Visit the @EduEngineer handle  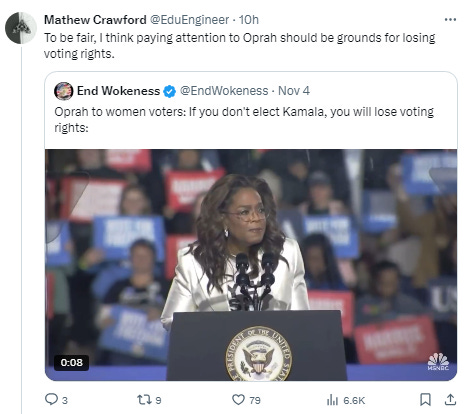(x=189, y=20)
